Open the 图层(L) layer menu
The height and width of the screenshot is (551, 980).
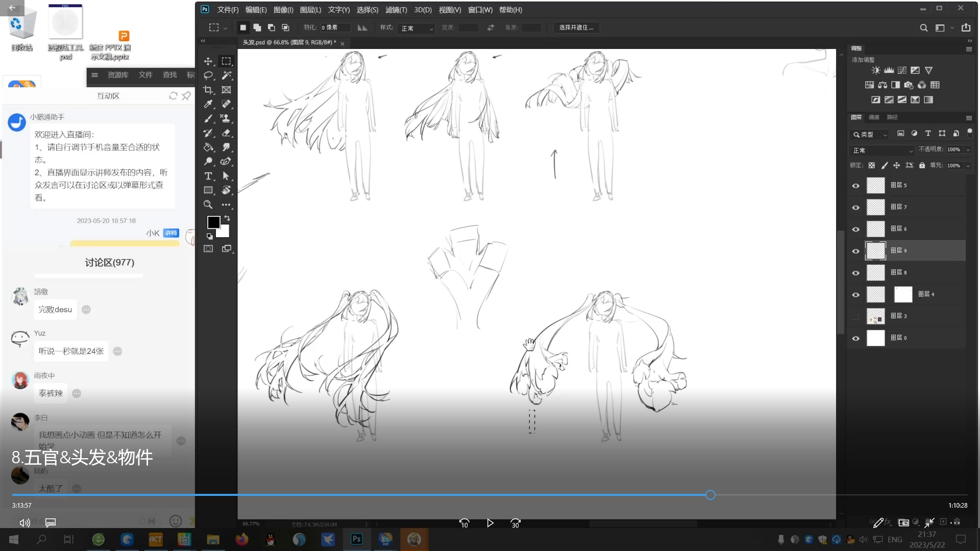point(310,10)
